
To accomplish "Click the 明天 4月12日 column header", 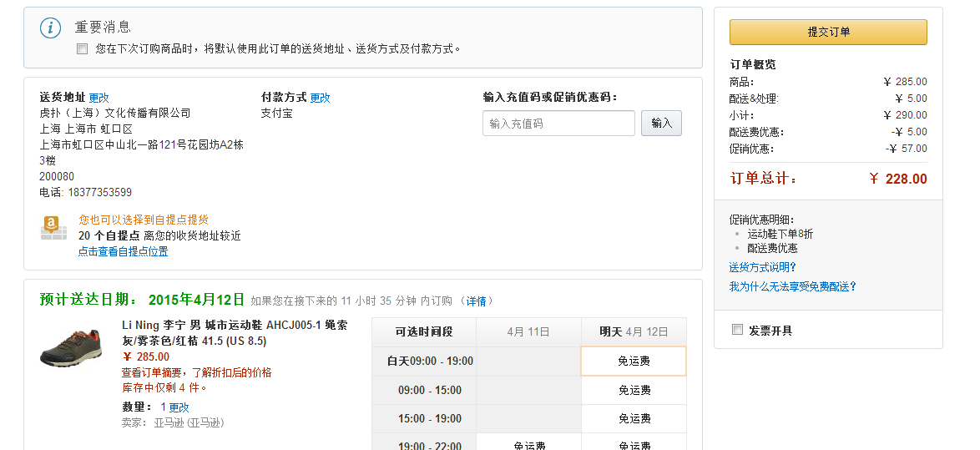I will click(634, 332).
